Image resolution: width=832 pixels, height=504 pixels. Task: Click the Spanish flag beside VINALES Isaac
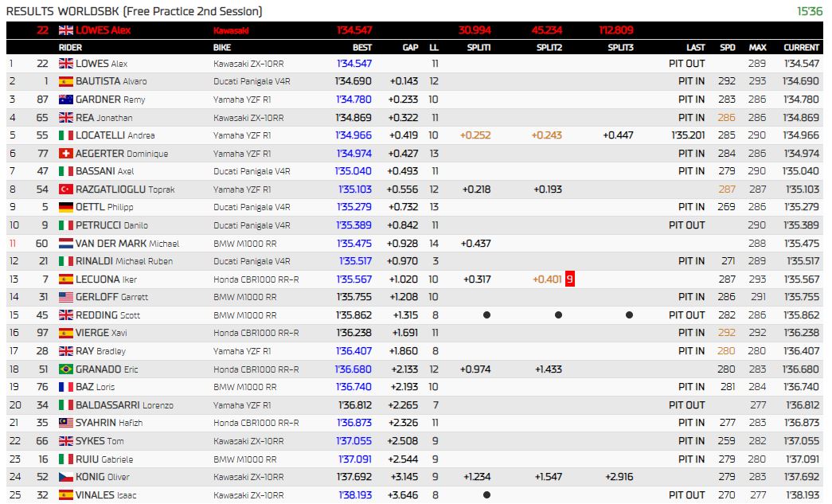(x=66, y=495)
